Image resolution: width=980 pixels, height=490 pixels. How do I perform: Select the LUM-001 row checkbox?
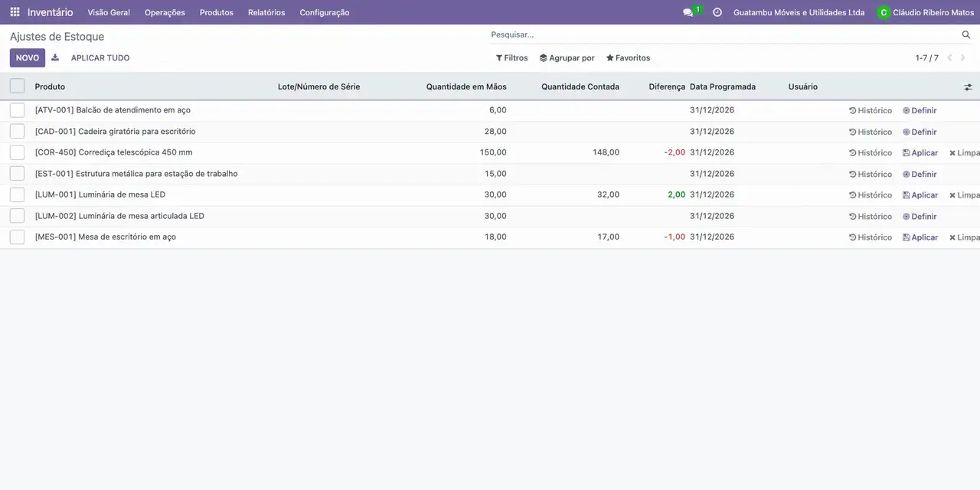[17, 194]
